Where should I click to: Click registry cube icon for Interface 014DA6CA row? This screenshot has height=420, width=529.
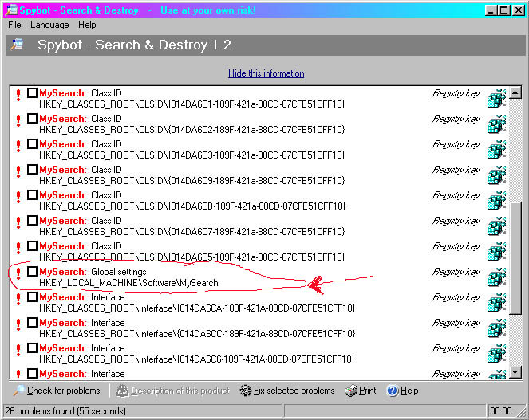496,303
